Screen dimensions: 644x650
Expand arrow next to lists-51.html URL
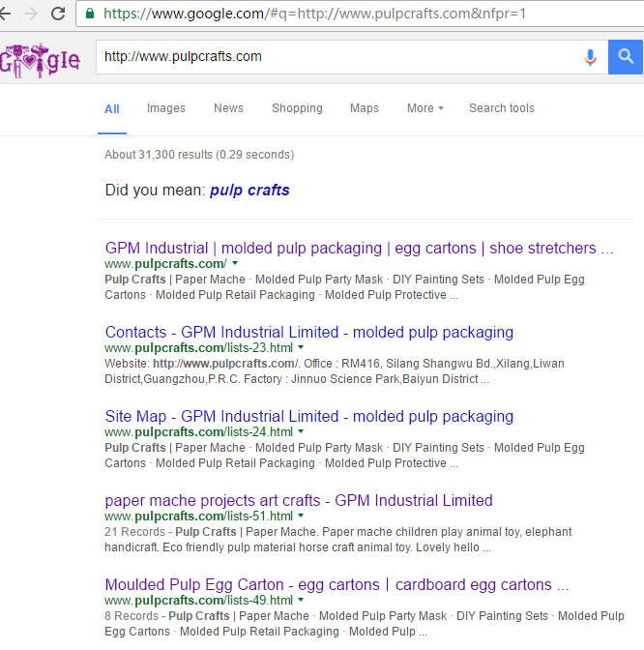coord(301,516)
